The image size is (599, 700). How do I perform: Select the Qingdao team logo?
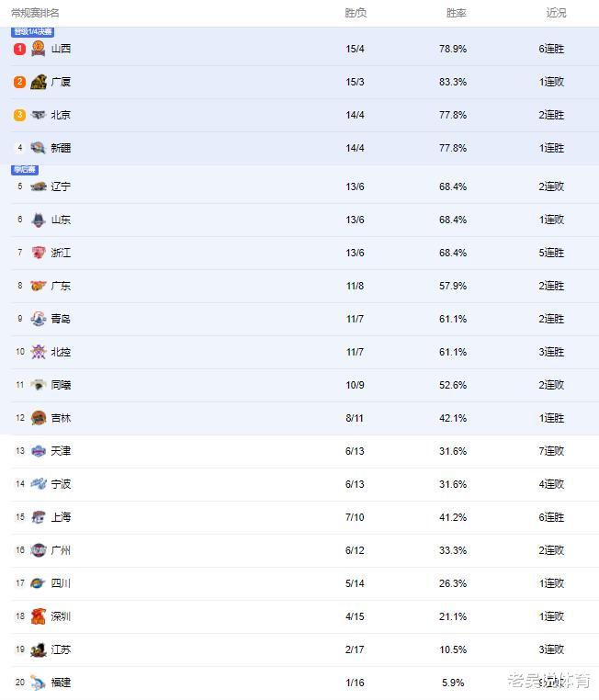tap(39, 319)
